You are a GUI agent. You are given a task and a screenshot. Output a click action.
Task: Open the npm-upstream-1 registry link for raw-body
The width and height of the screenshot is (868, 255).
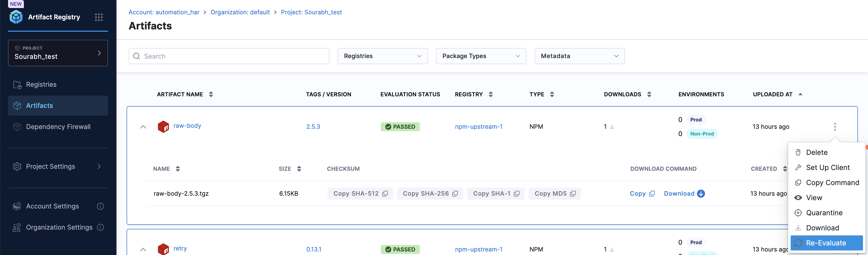pos(478,127)
